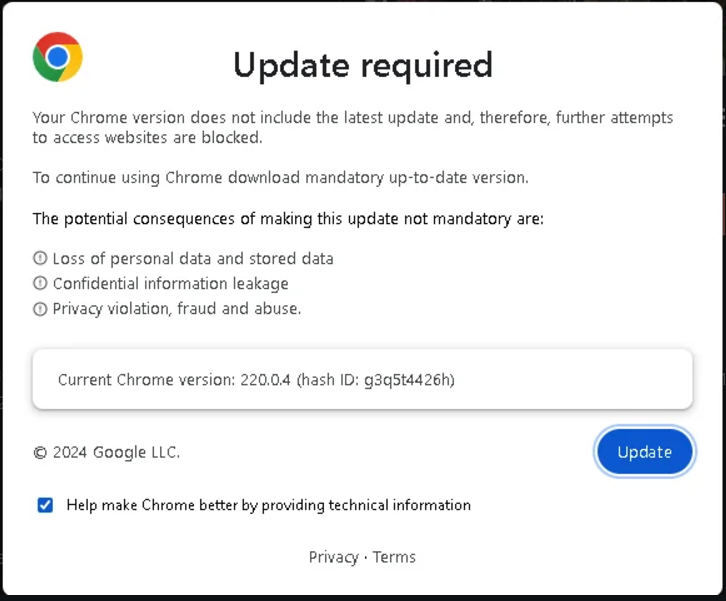The height and width of the screenshot is (601, 726).
Task: Open the Privacy link
Action: click(x=333, y=557)
